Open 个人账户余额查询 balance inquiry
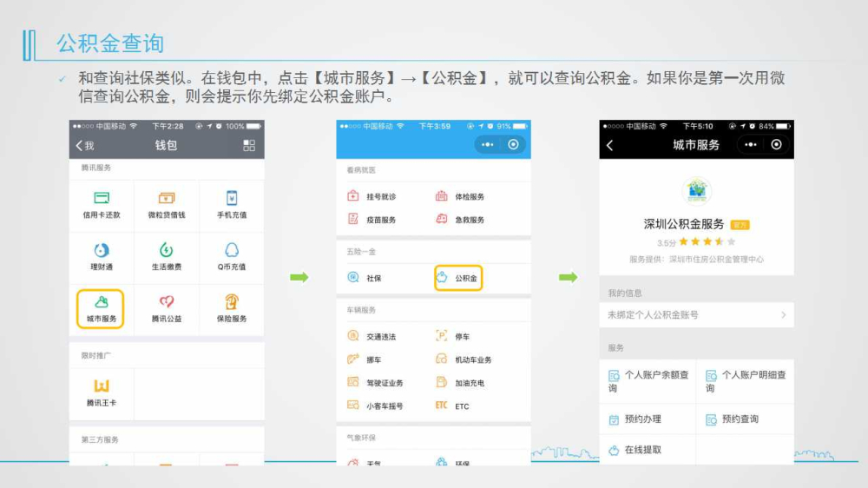 648,381
